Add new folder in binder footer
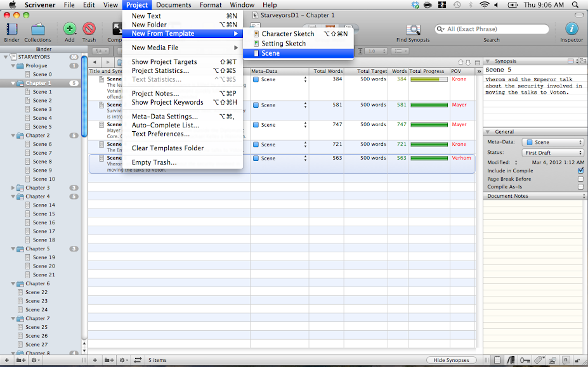588x367 pixels. click(x=21, y=360)
